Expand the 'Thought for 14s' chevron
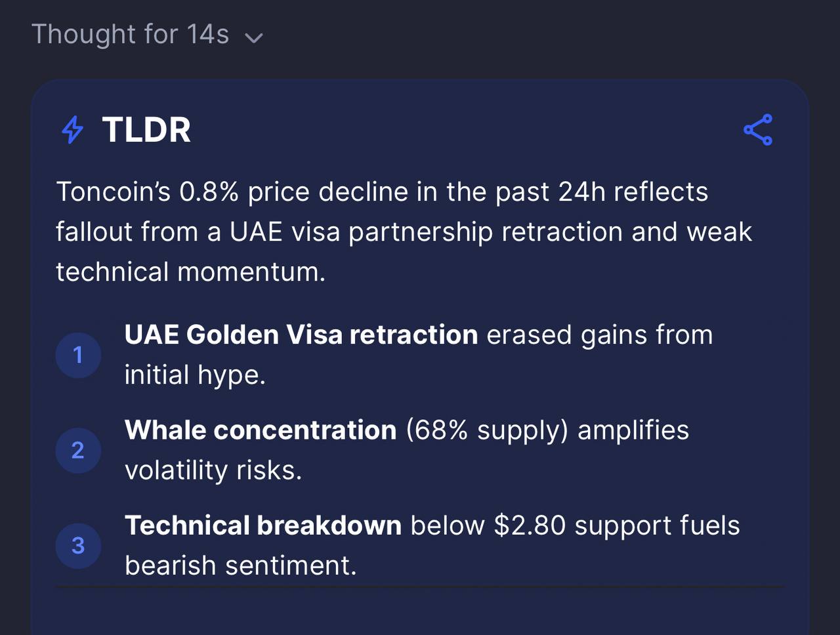Screen dimensions: 840x635 point(253,37)
